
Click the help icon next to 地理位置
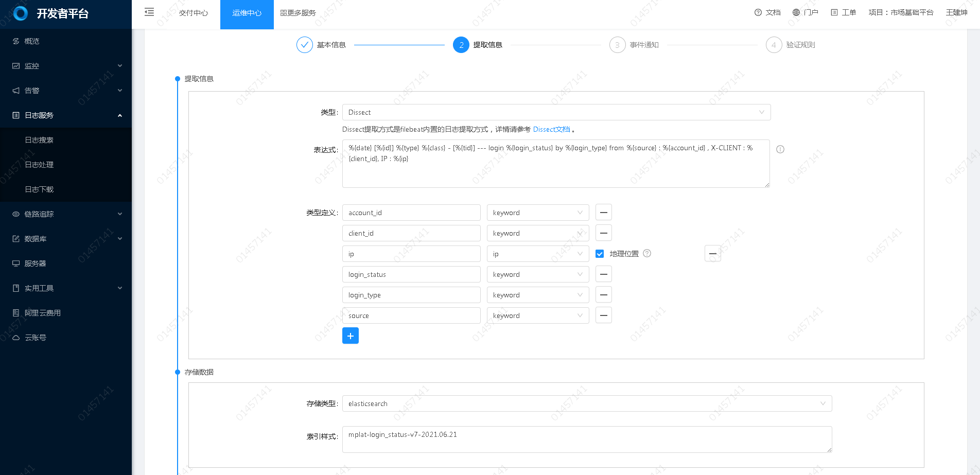(x=647, y=253)
